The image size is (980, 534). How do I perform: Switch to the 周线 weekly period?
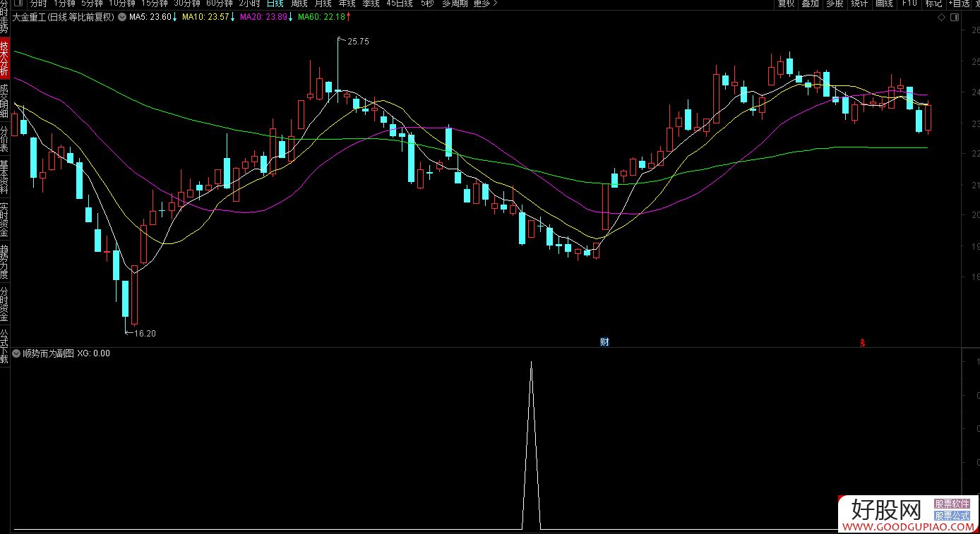[299, 4]
